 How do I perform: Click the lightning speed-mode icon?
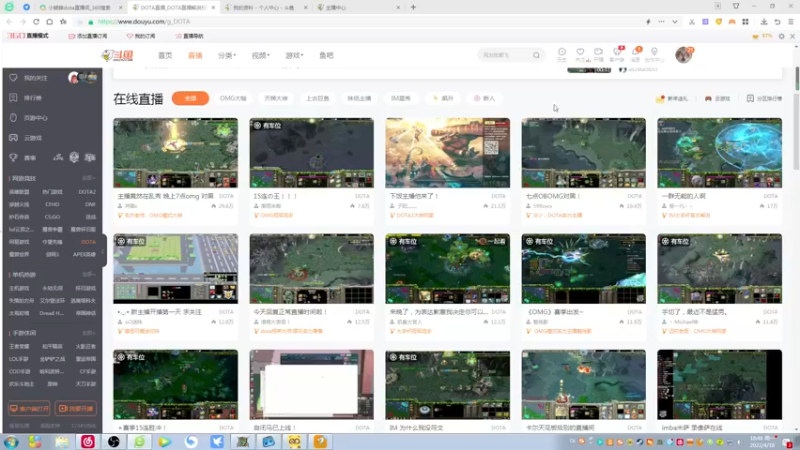point(648,22)
